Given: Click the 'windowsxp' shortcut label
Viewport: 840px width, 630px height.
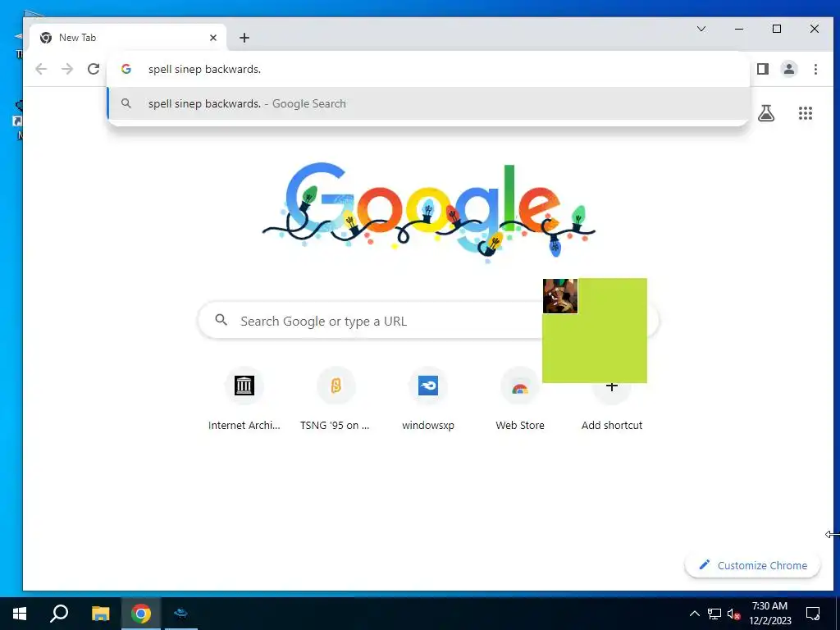Looking at the screenshot, I should (428, 426).
